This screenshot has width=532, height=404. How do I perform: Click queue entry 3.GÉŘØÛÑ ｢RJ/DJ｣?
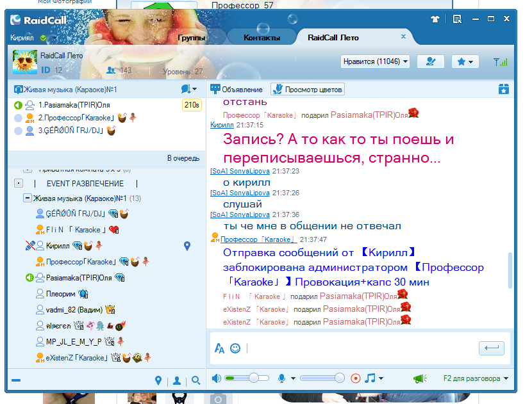pyautogui.click(x=71, y=131)
